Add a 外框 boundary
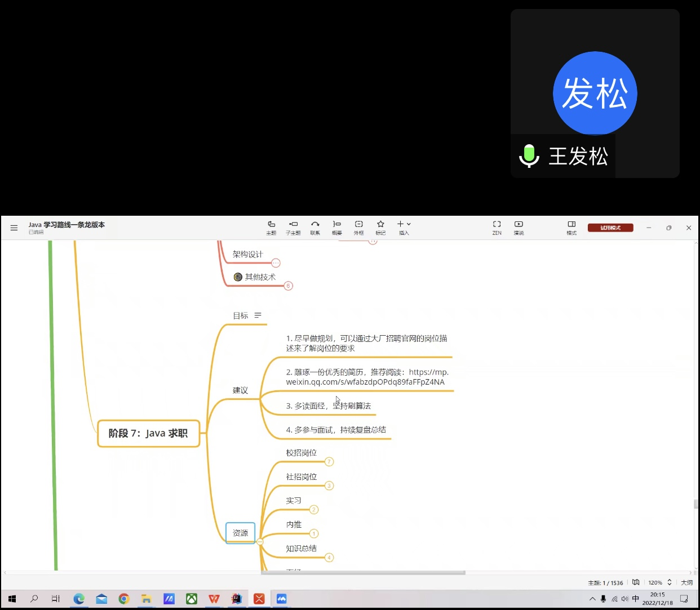The image size is (700, 610). 358,227
